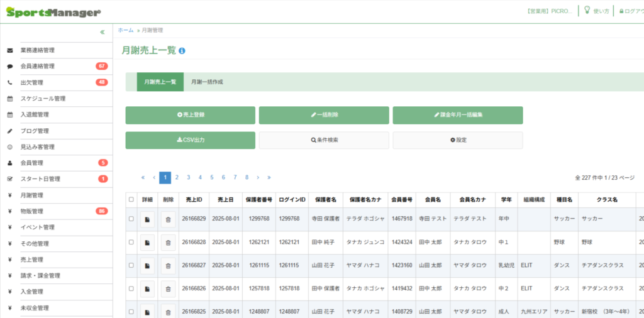Go to page 2 of results
Image resolution: width=644 pixels, height=318 pixels.
pyautogui.click(x=177, y=178)
